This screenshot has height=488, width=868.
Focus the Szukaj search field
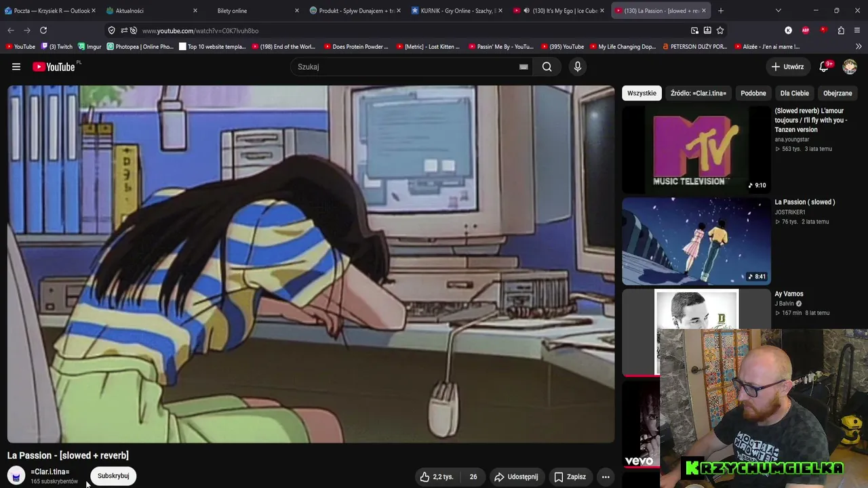(407, 66)
